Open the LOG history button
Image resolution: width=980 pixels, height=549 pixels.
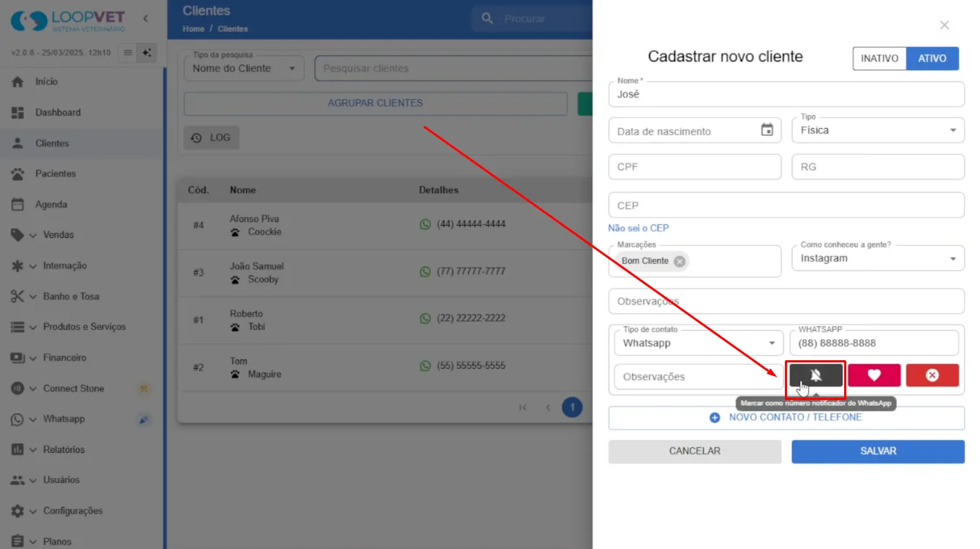pos(211,137)
